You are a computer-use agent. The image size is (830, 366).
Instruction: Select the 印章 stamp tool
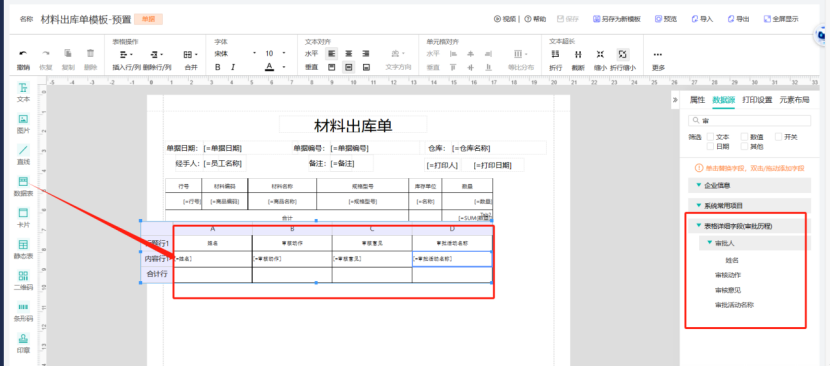click(23, 343)
